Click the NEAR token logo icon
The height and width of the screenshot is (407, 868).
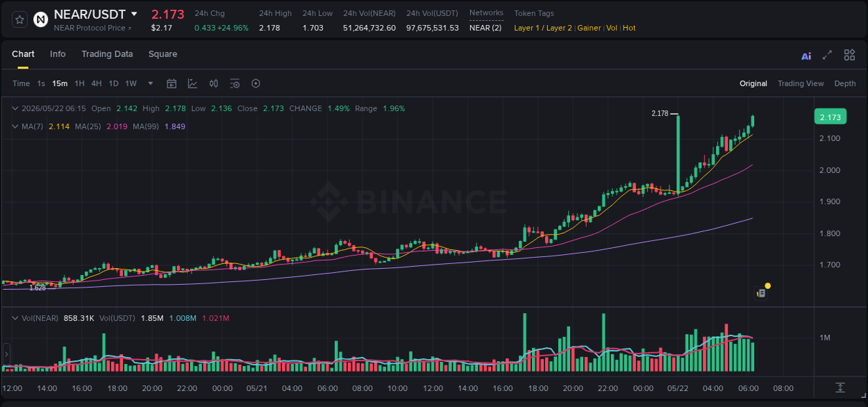pos(41,19)
